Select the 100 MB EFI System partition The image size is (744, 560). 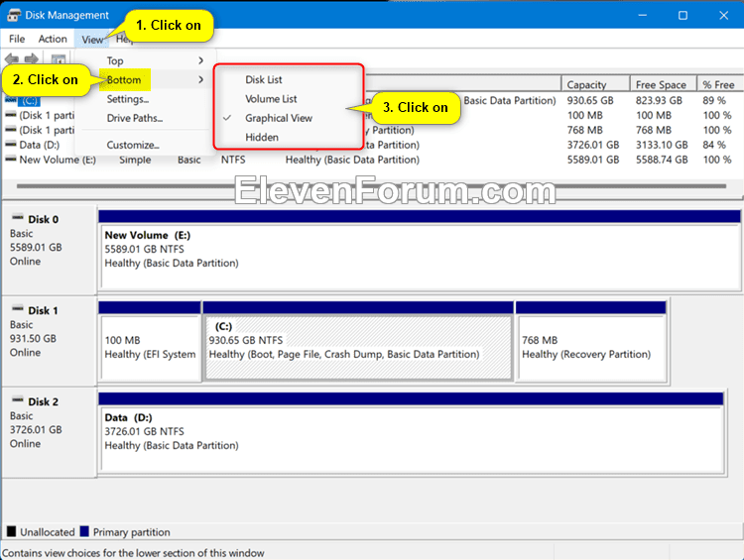pyautogui.click(x=150, y=341)
